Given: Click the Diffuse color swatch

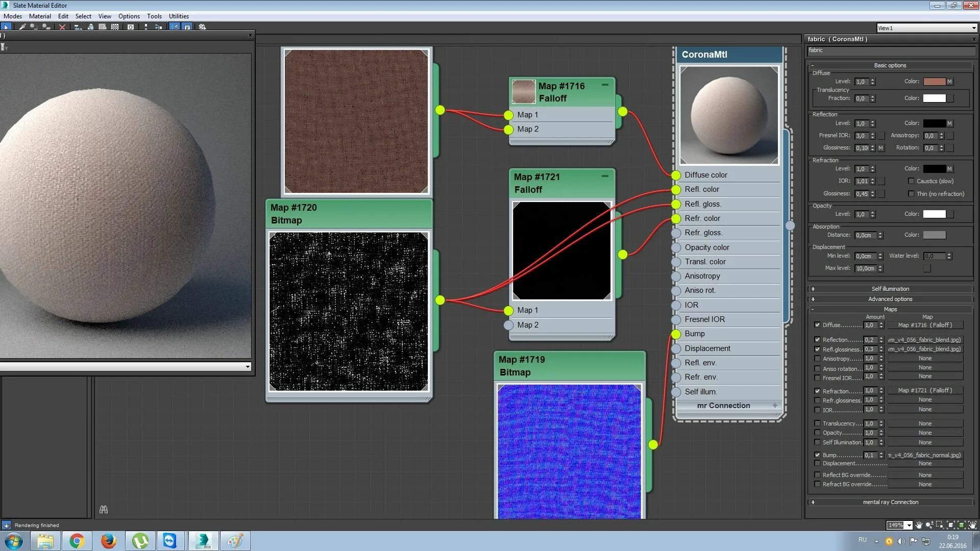Looking at the screenshot, I should pos(934,82).
